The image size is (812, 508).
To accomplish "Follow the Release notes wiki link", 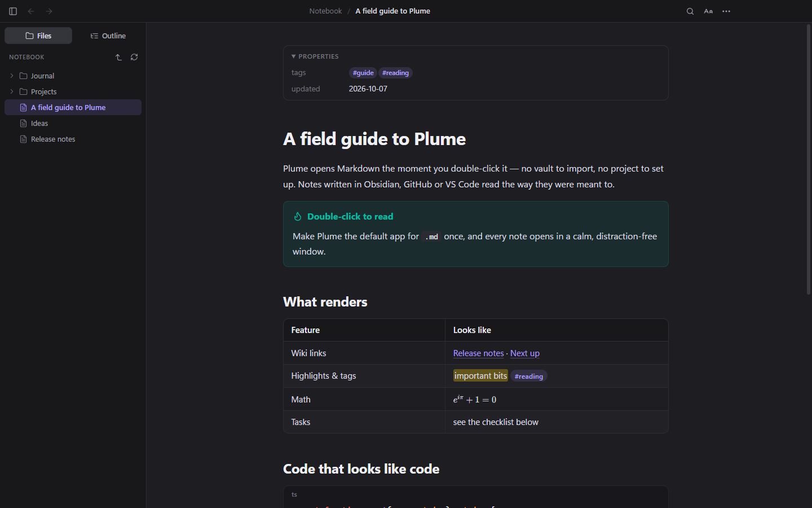I will pyautogui.click(x=478, y=353).
